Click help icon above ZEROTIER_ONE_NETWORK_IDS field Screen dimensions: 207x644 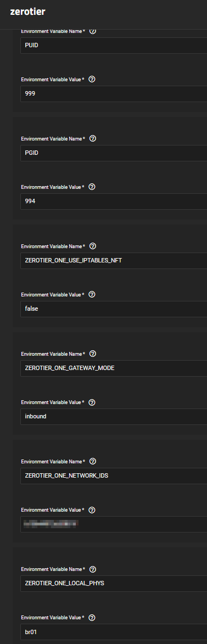[92, 462]
